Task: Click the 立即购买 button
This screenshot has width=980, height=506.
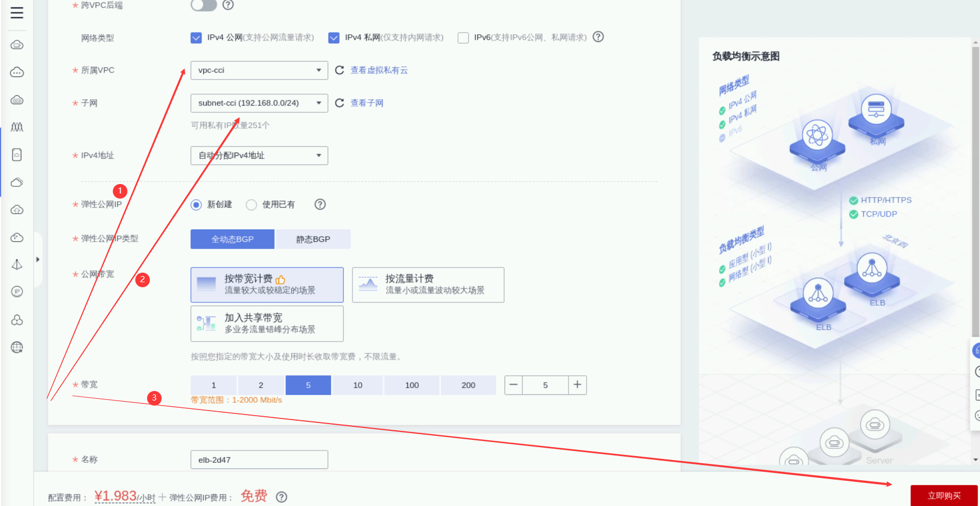Action: (x=944, y=496)
